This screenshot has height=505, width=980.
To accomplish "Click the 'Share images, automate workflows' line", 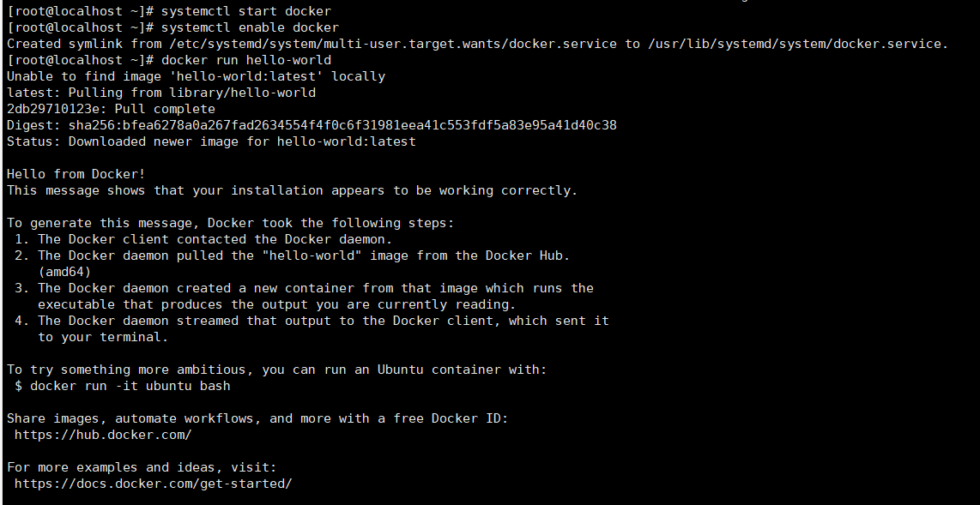I will tap(257, 418).
